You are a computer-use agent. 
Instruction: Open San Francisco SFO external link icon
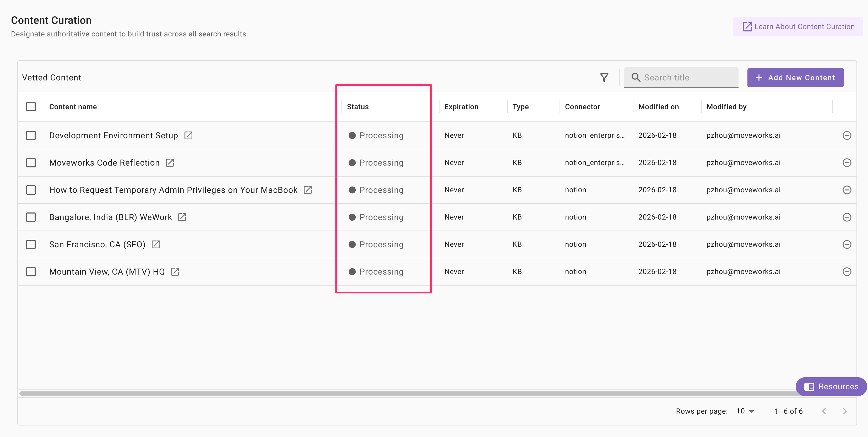(x=156, y=245)
